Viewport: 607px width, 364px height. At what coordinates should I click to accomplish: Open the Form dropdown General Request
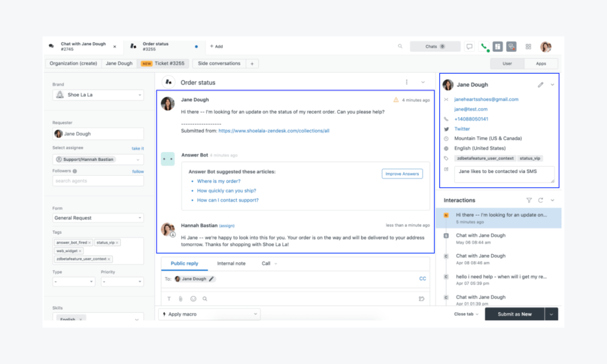coord(98,218)
